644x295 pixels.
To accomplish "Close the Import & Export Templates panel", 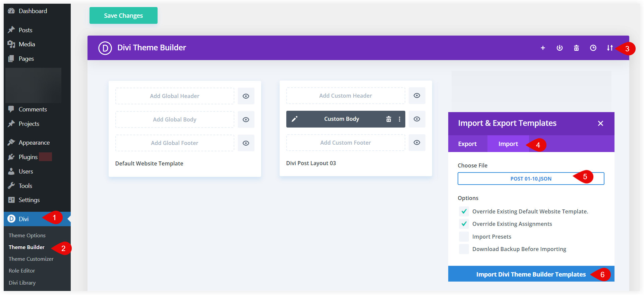I will click(600, 124).
